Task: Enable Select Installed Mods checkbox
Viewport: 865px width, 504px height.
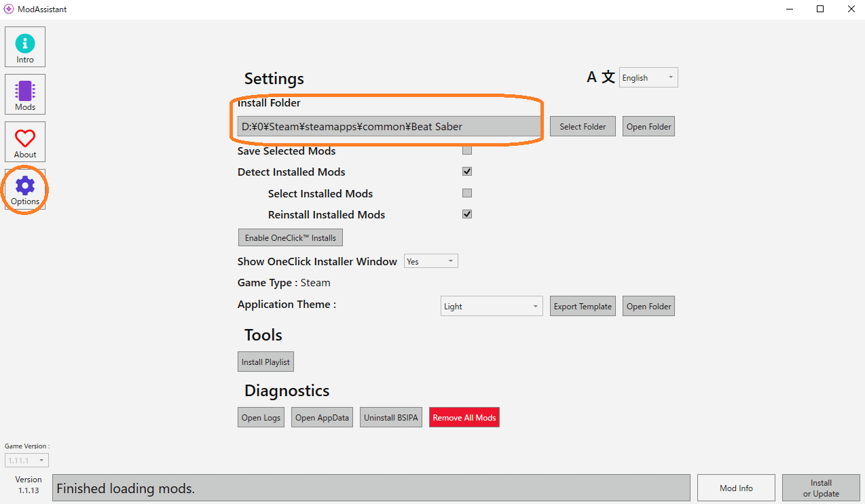Action: coord(467,193)
